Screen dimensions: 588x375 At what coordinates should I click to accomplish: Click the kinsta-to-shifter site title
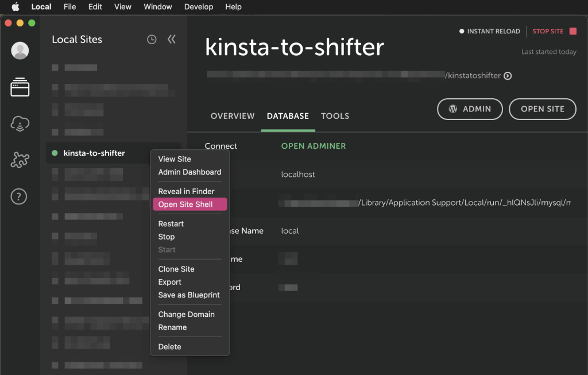(295, 47)
